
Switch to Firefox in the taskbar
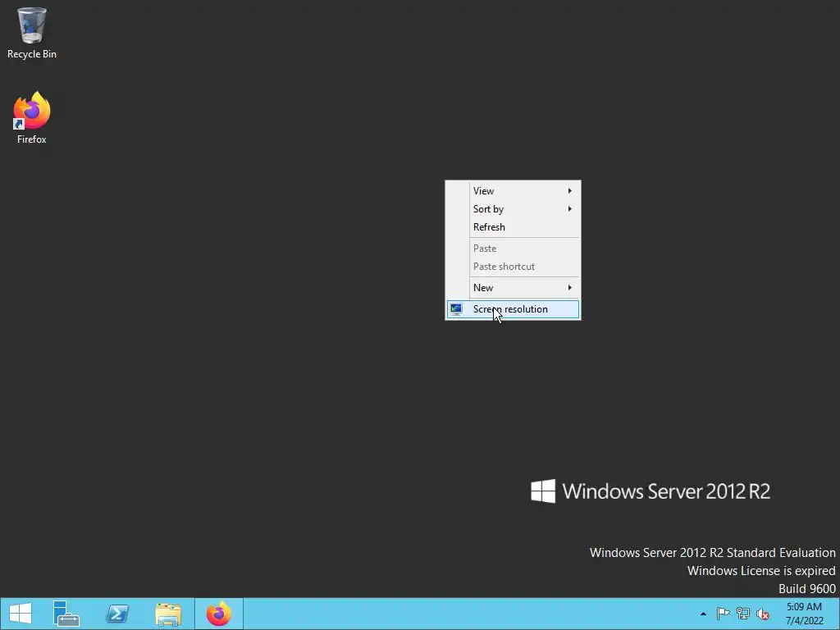pos(219,614)
